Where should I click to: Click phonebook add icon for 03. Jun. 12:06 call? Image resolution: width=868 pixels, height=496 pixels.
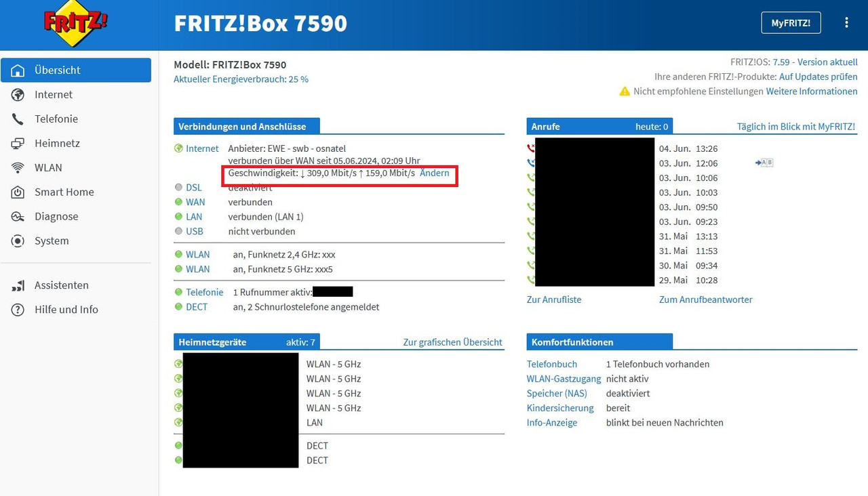[764, 163]
